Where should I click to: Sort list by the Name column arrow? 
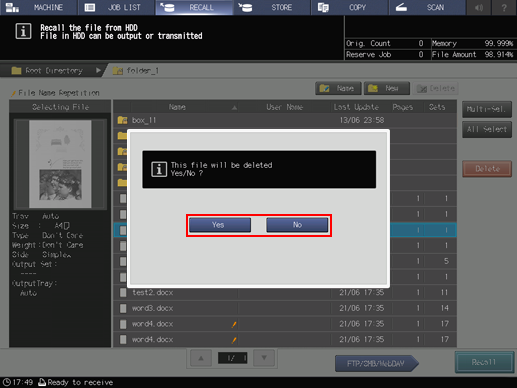[234, 107]
